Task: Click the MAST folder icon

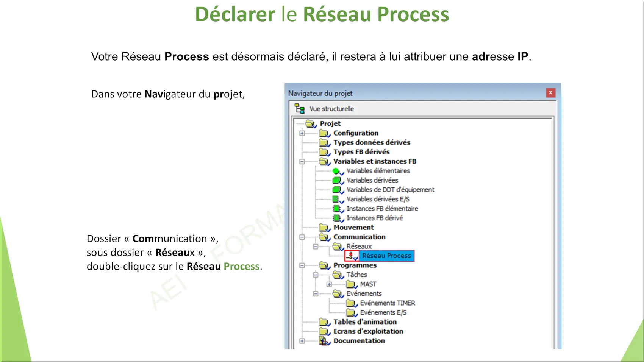Action: [x=352, y=284]
